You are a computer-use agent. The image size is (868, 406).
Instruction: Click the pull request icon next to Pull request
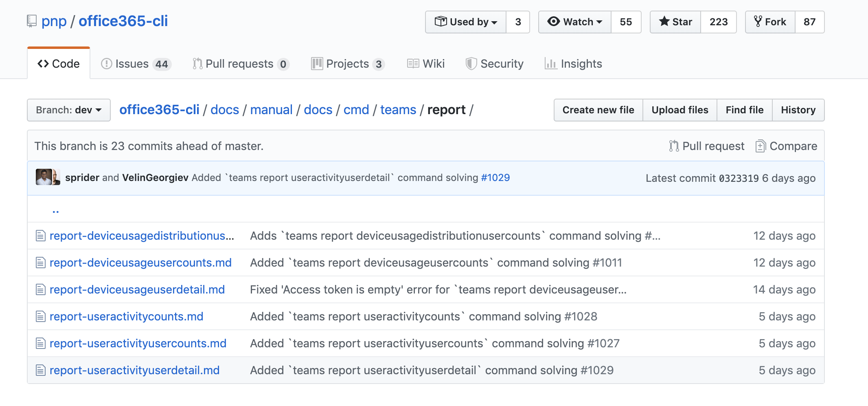[674, 146]
